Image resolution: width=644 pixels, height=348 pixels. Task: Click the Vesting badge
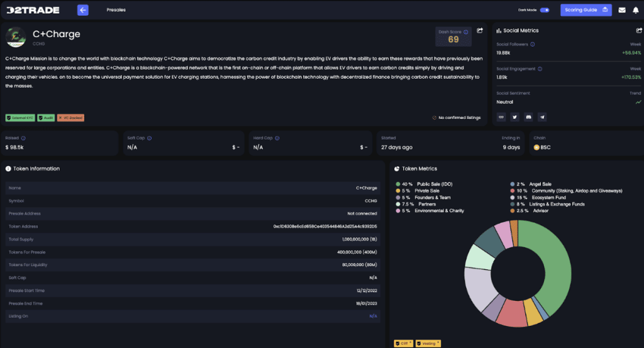pos(428,344)
